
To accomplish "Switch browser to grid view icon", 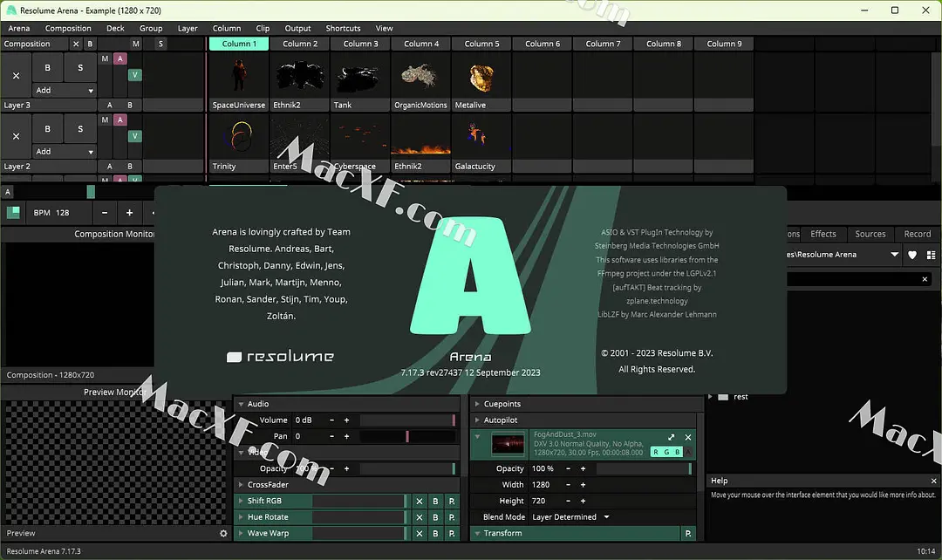I will [932, 255].
